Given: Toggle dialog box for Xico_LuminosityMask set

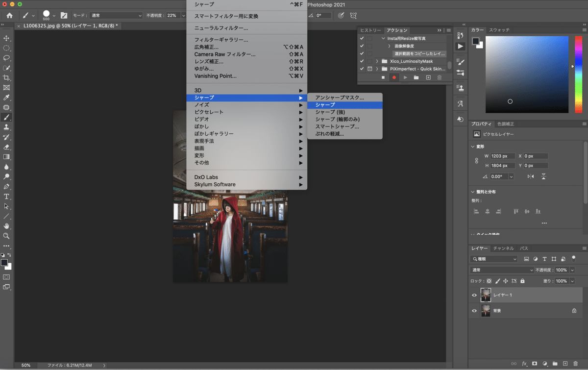Looking at the screenshot, I should [x=370, y=61].
